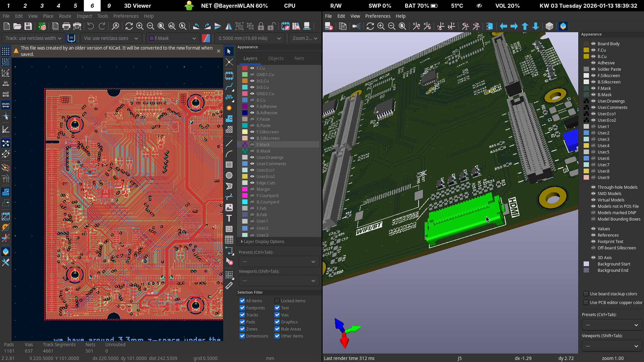This screenshot has height=362, width=644.
Task: Switch to workspace 3
Action: [x=42, y=6]
